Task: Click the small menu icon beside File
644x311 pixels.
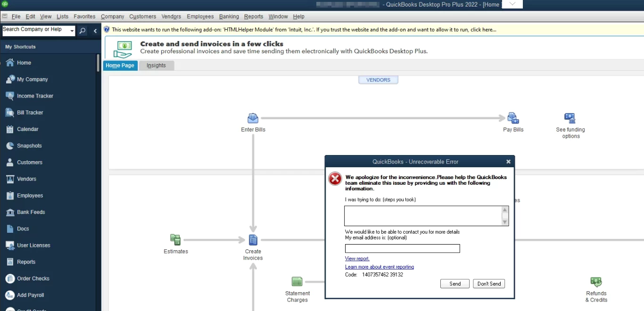Action: click(x=4, y=16)
